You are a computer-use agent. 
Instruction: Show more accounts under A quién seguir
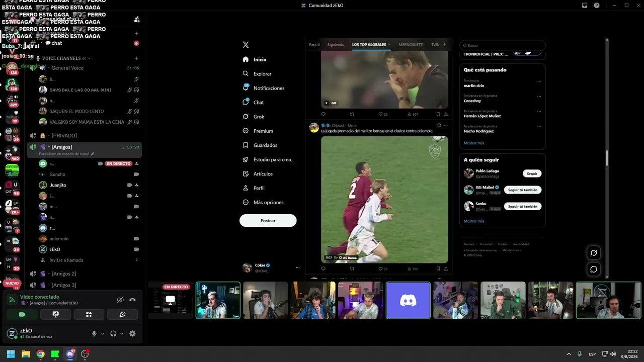click(x=474, y=221)
